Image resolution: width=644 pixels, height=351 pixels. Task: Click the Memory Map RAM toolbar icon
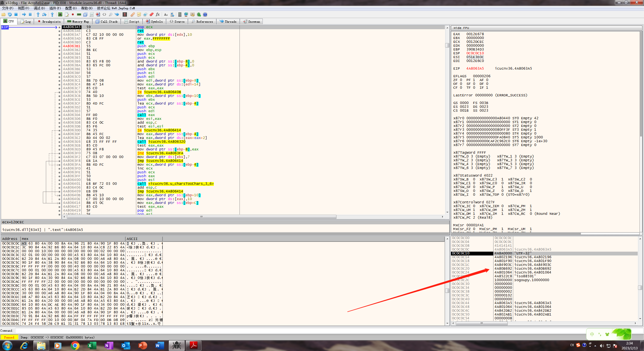79,14
